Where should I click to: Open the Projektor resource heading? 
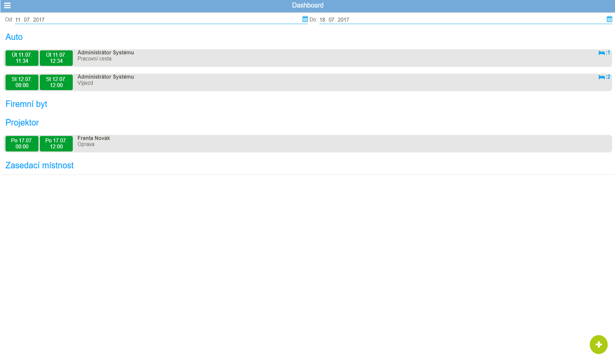click(22, 122)
